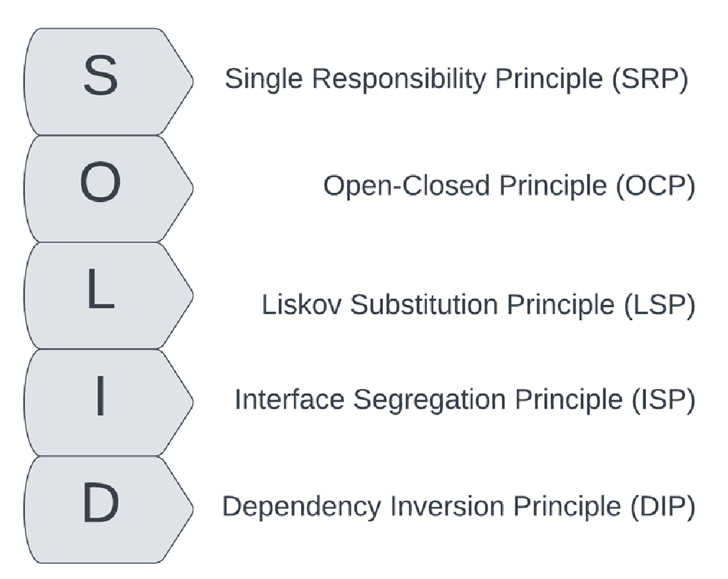The image size is (728, 579).
Task: Click the (DIP) abbreviation
Action: coord(662,507)
